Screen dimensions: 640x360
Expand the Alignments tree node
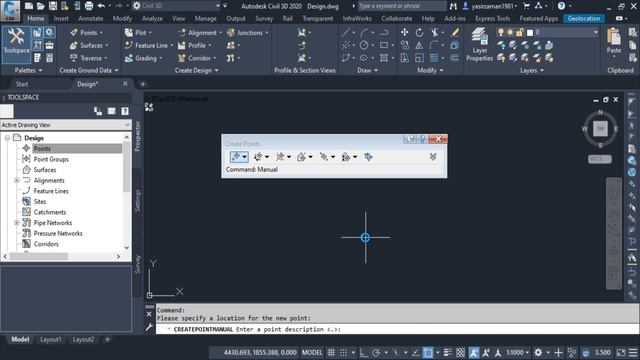[17, 180]
